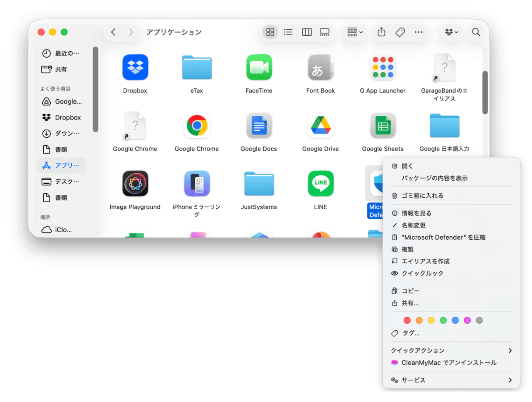
Task: Open the Dropbox app icon
Action: coord(135,67)
